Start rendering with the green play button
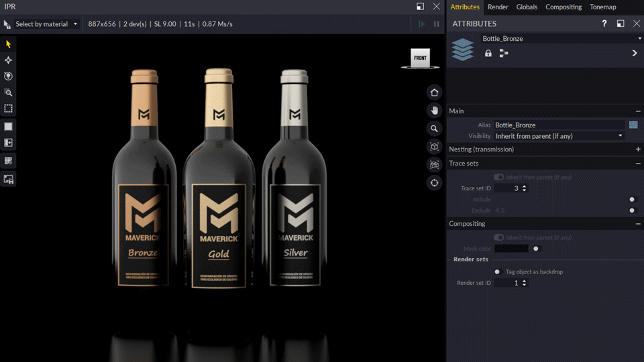Screen dimensions: 644x362 click(x=421, y=24)
